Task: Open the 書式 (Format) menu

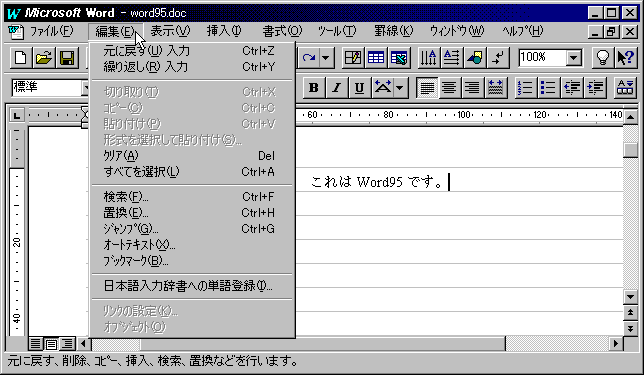Action: [x=282, y=31]
